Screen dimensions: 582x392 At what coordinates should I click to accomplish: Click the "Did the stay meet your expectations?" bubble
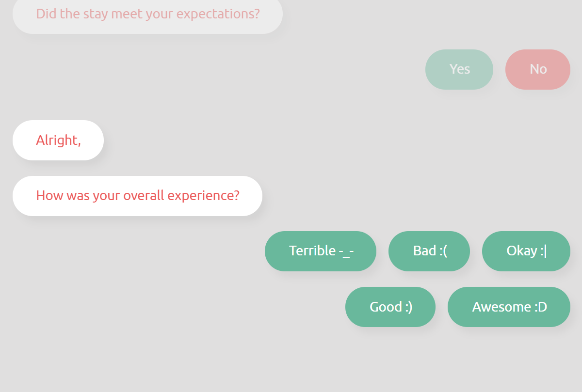[x=147, y=14]
